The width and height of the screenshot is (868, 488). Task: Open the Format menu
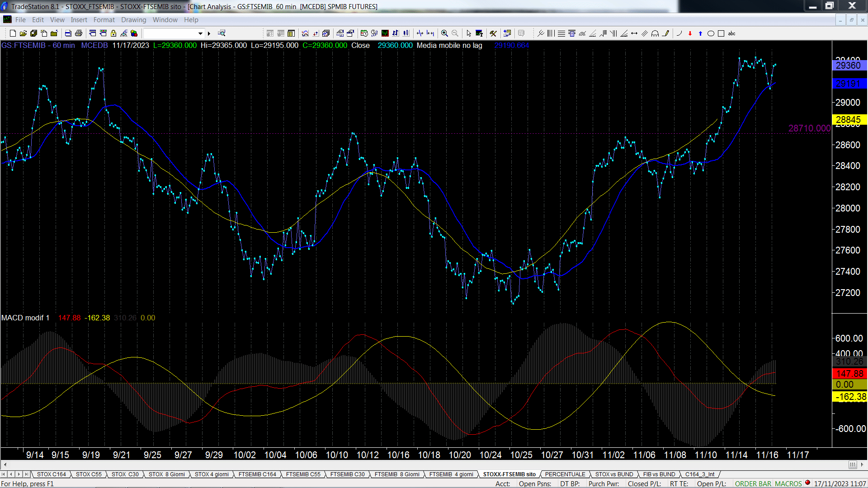click(x=104, y=20)
